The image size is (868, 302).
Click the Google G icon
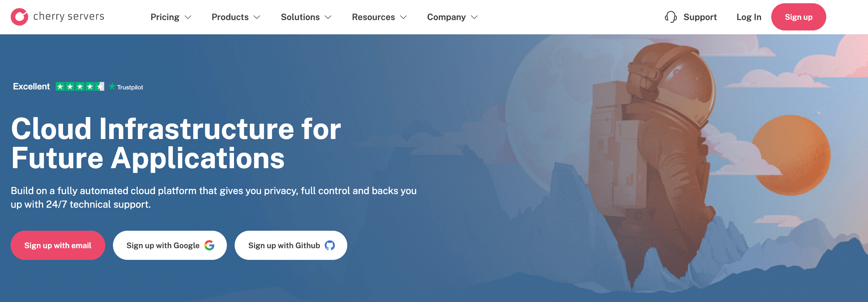[209, 245]
